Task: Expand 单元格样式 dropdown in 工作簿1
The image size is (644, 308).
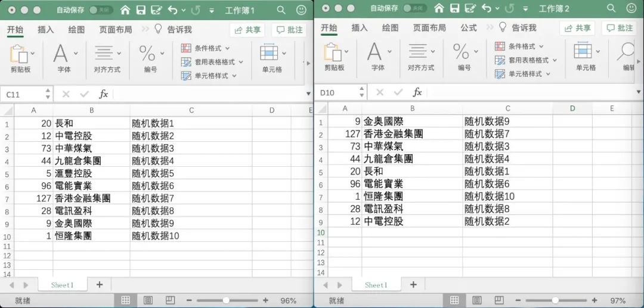Action: [x=234, y=76]
